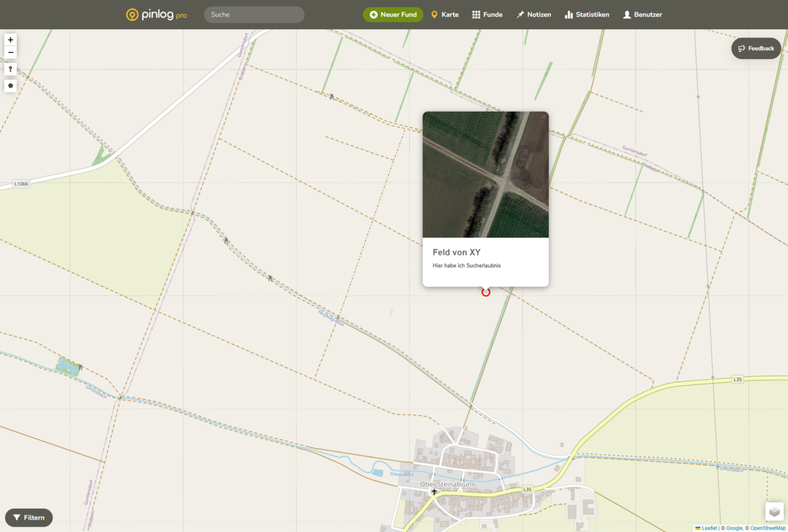Expand the Filtern filter panel

click(x=29, y=518)
